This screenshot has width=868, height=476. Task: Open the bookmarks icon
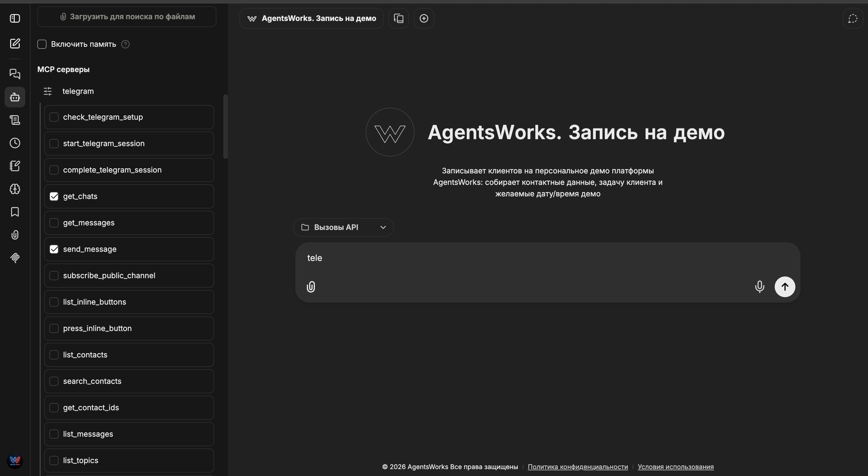[15, 212]
